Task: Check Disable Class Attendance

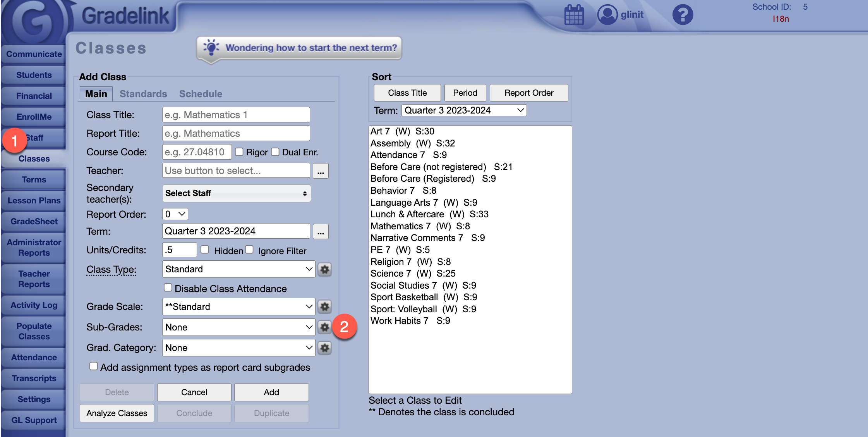Action: (168, 288)
